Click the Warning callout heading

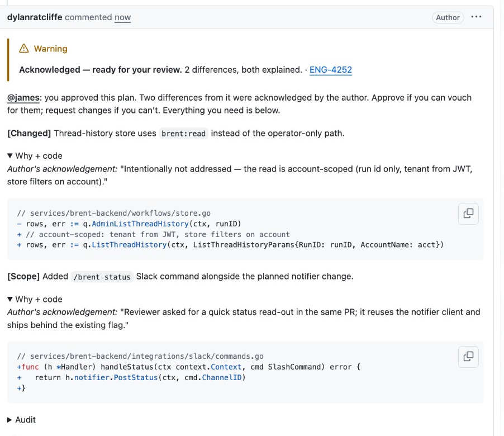pos(50,49)
